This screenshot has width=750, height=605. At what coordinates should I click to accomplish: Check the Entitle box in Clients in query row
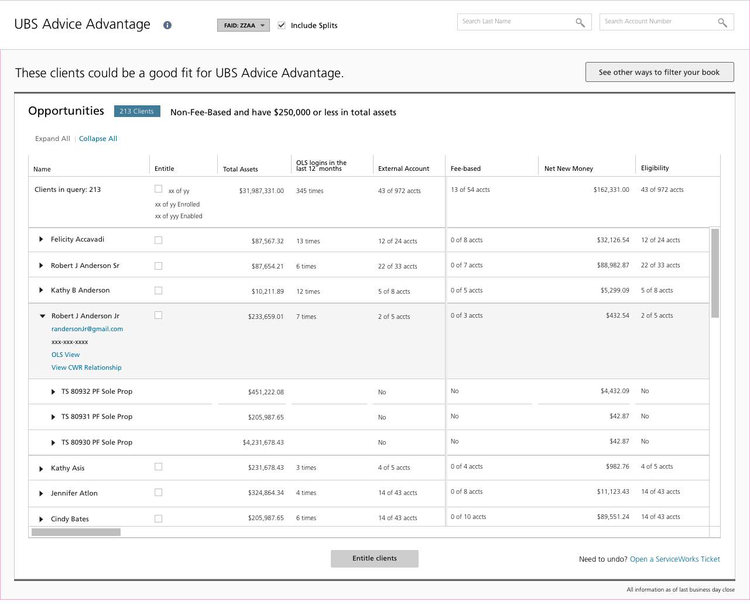tap(158, 189)
